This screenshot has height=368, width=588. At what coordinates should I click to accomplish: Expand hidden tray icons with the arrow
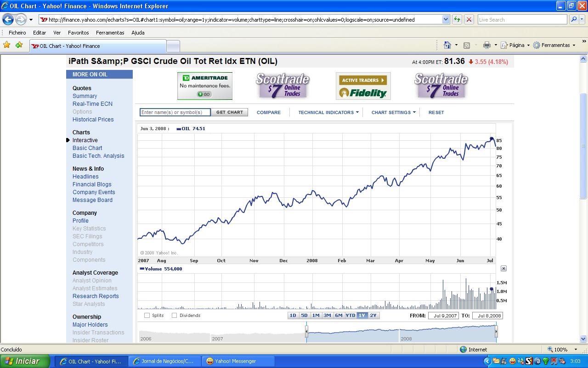point(487,361)
